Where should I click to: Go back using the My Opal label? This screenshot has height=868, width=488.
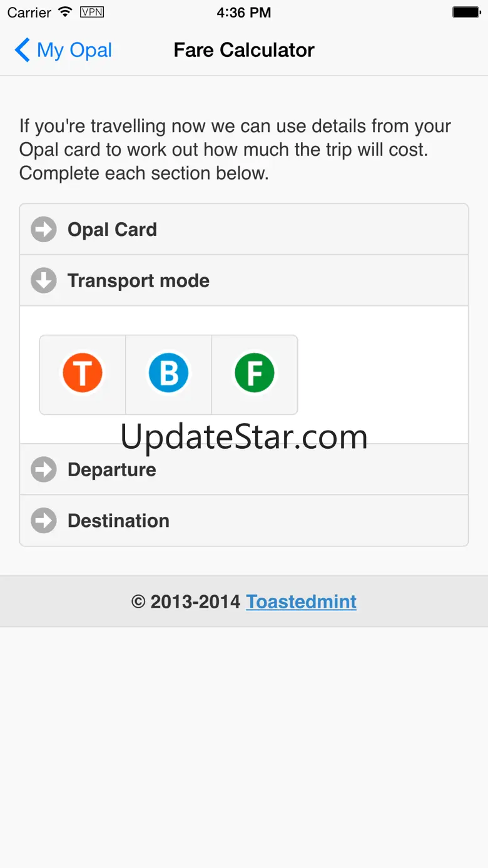(x=74, y=50)
